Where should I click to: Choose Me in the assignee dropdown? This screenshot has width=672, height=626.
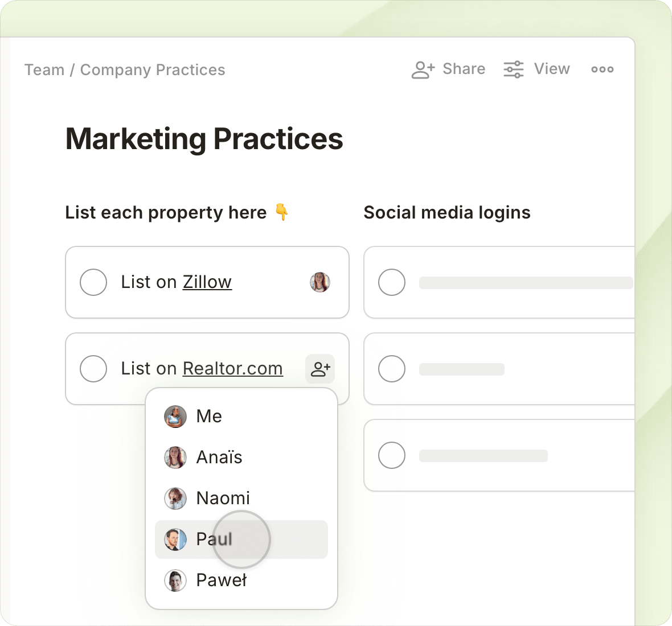pyautogui.click(x=209, y=417)
